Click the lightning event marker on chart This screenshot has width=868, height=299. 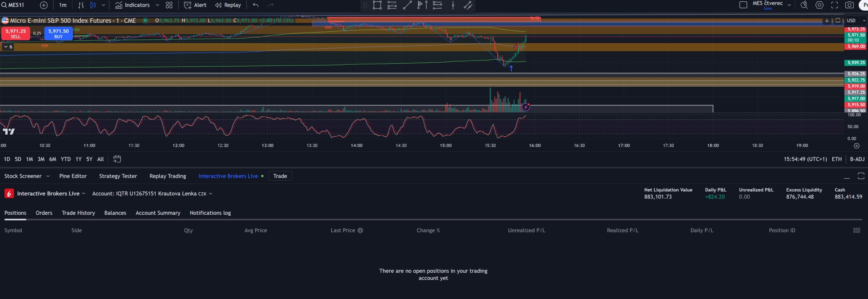[x=526, y=107]
